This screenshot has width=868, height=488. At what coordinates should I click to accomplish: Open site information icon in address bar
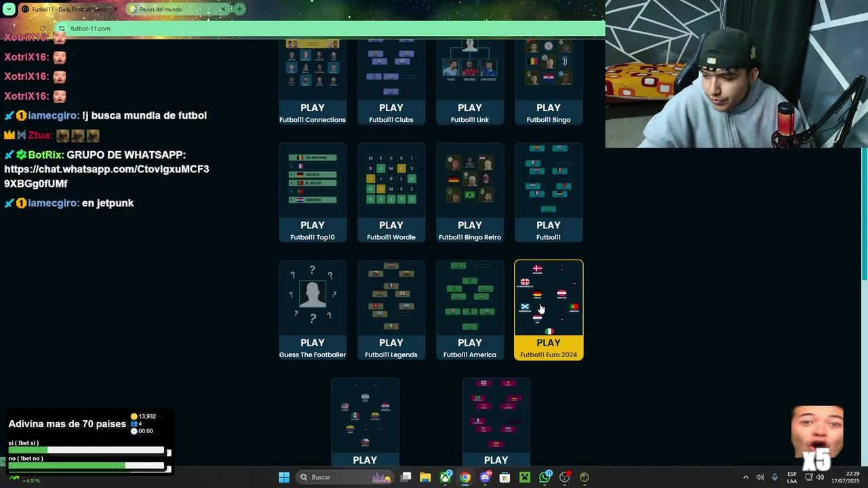pyautogui.click(x=62, y=28)
